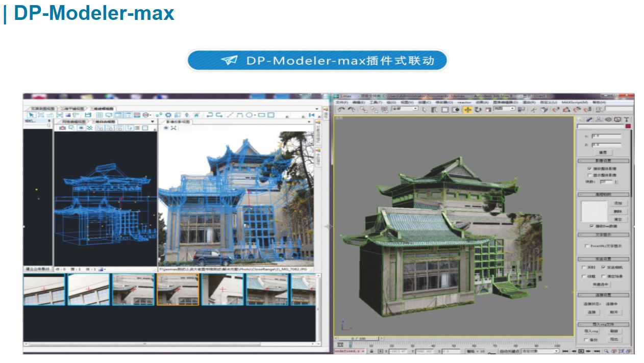Click the 传递选中 button
644x363 pixels.
click(x=601, y=284)
